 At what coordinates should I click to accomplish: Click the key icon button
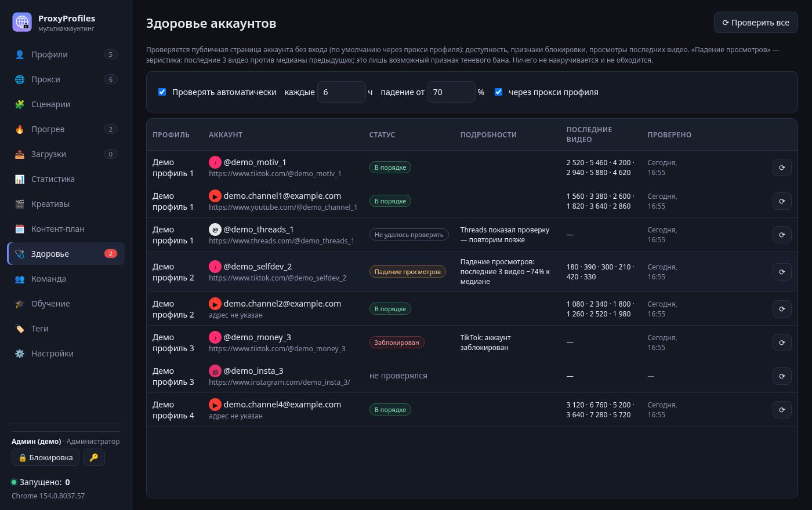coord(94,457)
